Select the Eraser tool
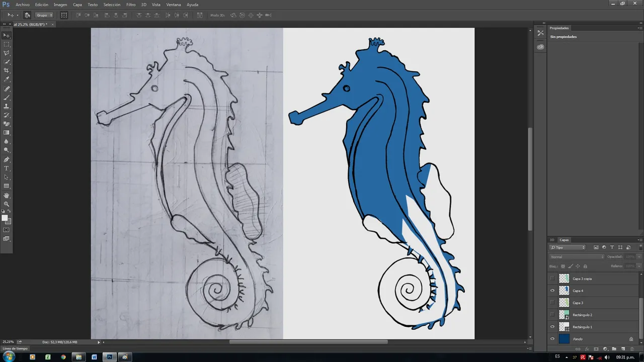This screenshot has width=644, height=362. tap(7, 124)
